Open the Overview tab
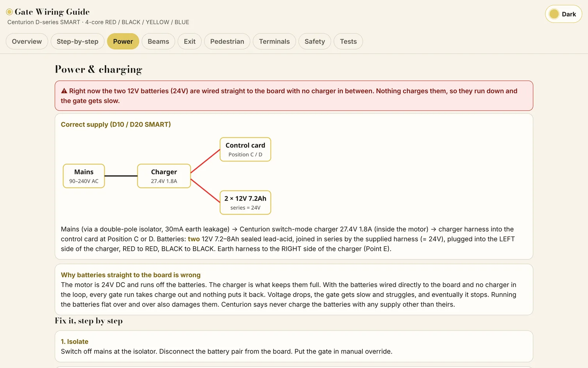 pos(27,41)
